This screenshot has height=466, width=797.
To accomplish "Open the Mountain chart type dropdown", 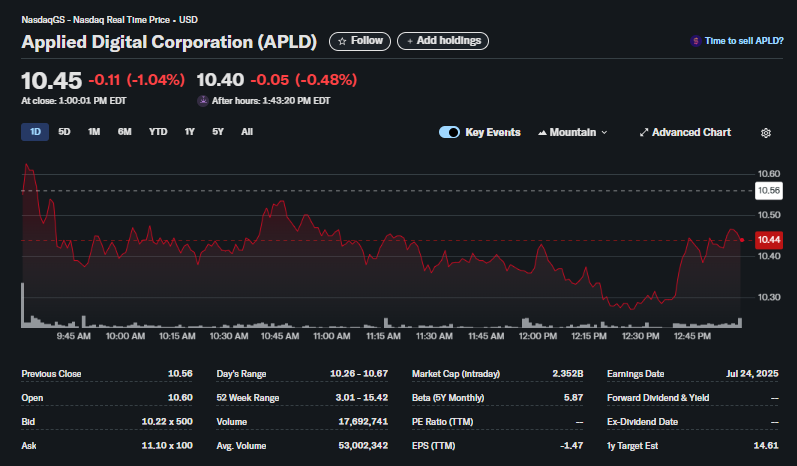I will (x=572, y=132).
